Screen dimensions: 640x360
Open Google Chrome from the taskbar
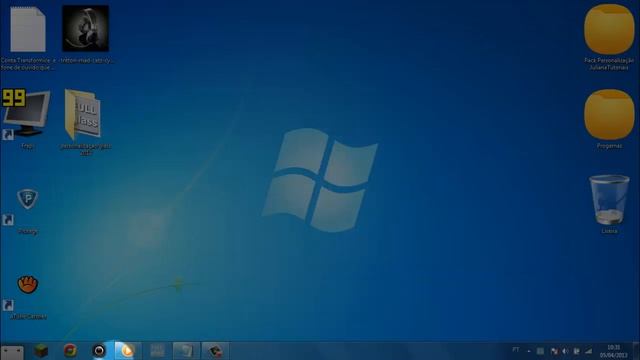click(70, 351)
